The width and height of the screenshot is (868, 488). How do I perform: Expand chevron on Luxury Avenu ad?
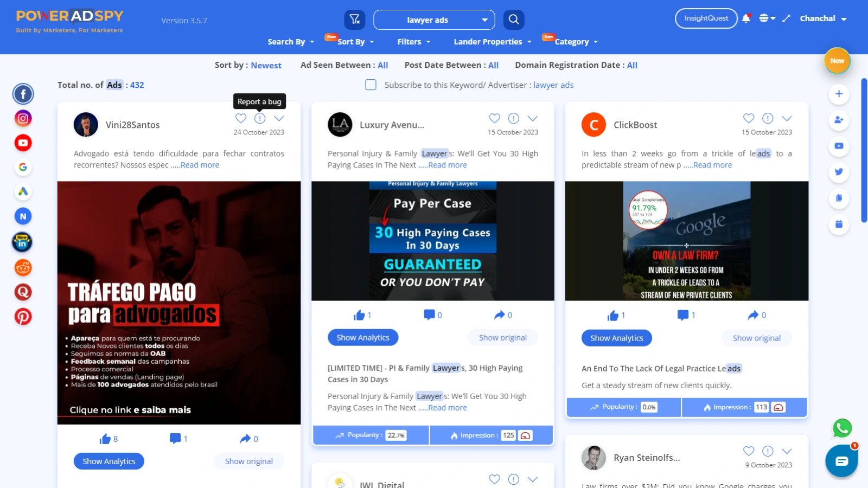coord(533,118)
